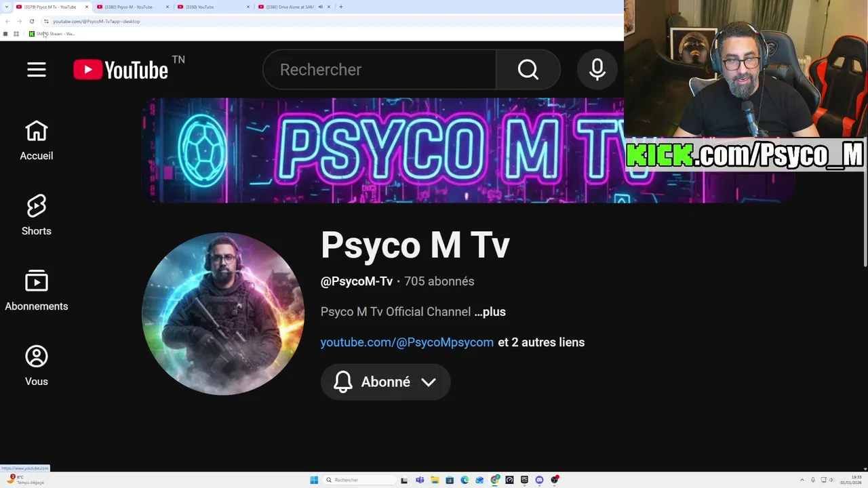Open Chrome from the taskbar
The height and width of the screenshot is (488, 868).
pyautogui.click(x=495, y=480)
